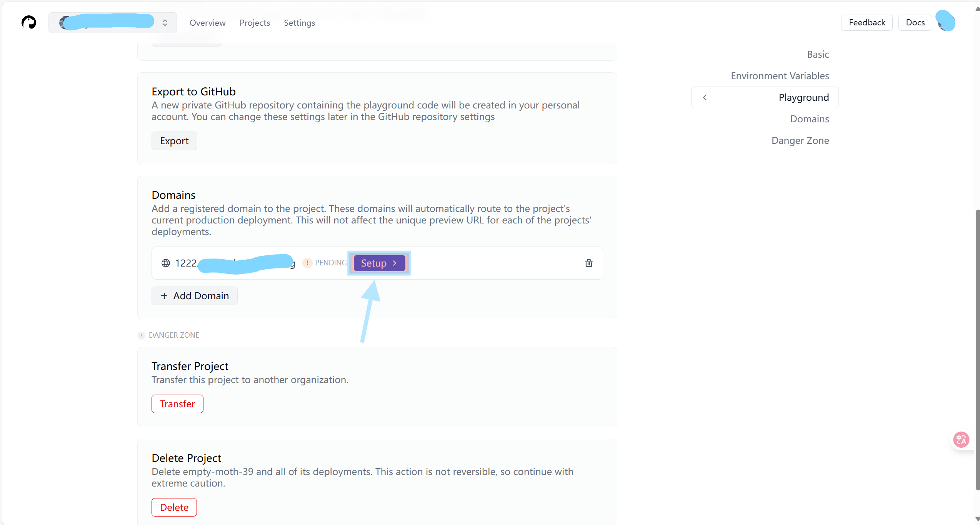The height and width of the screenshot is (525, 980).
Task: Jump to Domains section in sidebar
Action: [809, 119]
